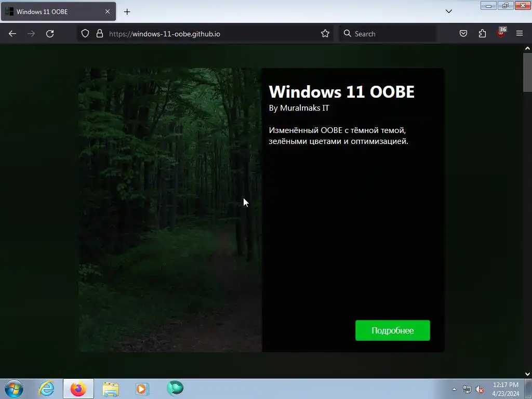Open a new tab with plus
This screenshot has height=399, width=532.
coord(127,12)
